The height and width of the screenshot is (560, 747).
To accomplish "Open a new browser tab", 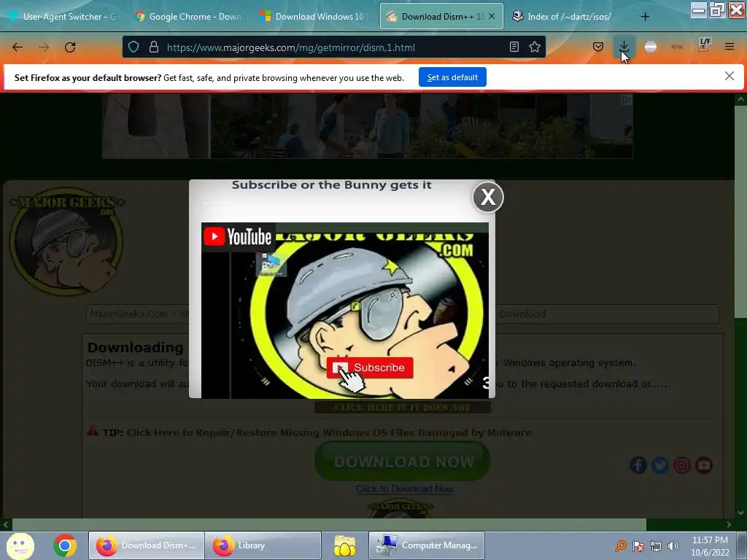I will click(645, 17).
